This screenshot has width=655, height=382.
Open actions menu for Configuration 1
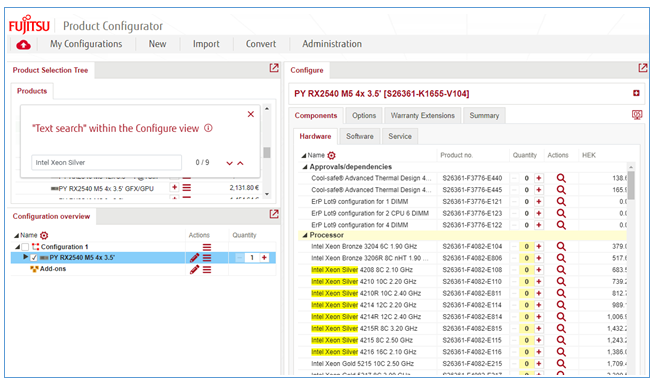207,247
